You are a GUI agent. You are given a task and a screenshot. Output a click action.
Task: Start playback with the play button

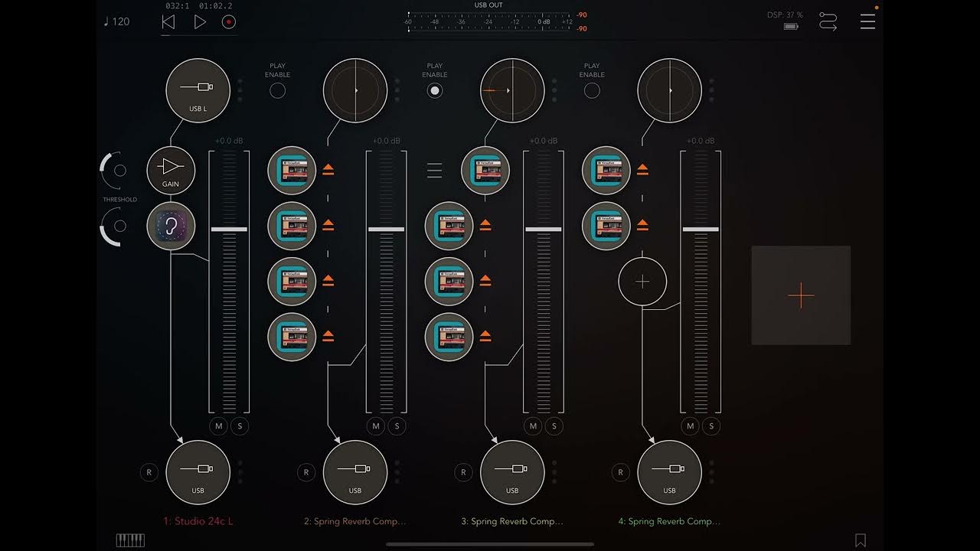click(200, 22)
